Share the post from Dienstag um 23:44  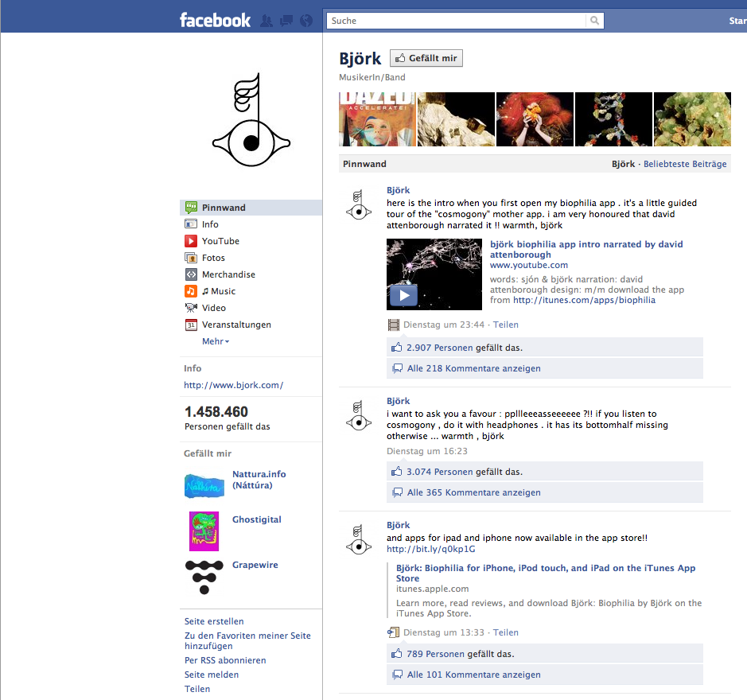point(505,325)
